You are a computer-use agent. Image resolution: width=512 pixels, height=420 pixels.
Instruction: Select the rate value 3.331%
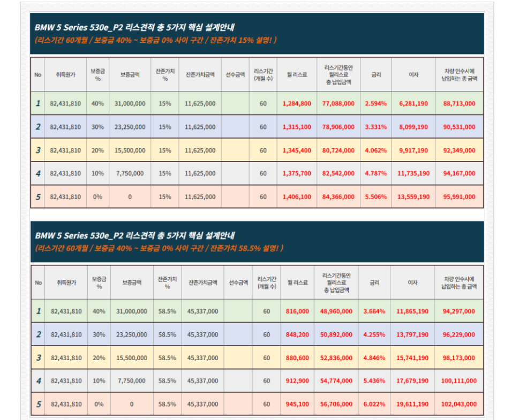point(375,127)
